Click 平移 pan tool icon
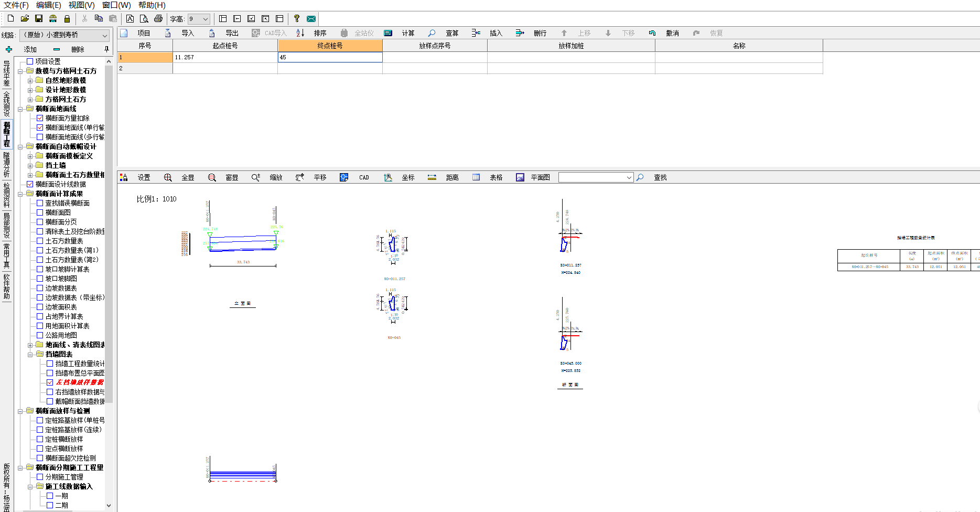Screen dimensions: 980x512 300,177
